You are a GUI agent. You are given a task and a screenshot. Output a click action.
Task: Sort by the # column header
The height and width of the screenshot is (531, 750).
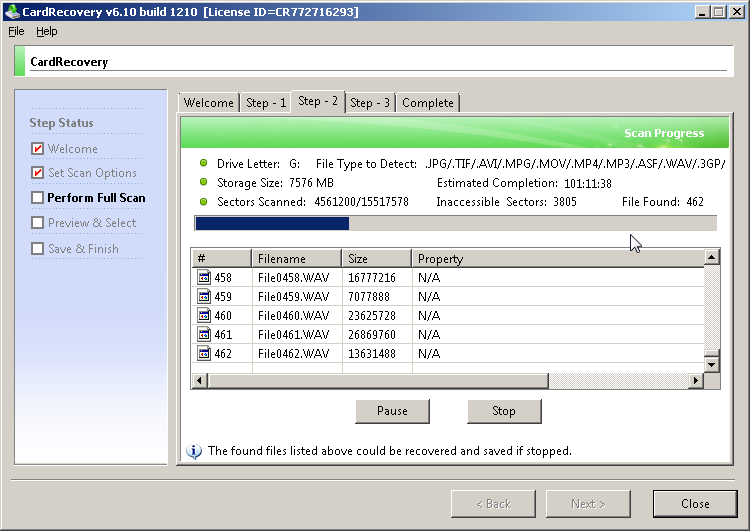click(221, 258)
